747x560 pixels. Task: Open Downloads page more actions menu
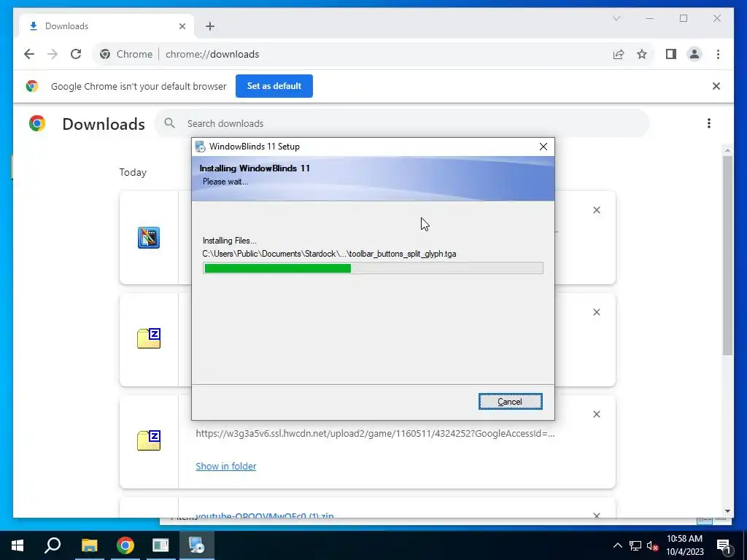click(709, 123)
